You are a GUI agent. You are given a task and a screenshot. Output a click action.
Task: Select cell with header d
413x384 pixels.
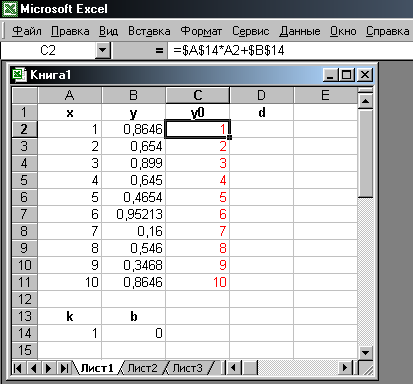[x=262, y=112]
